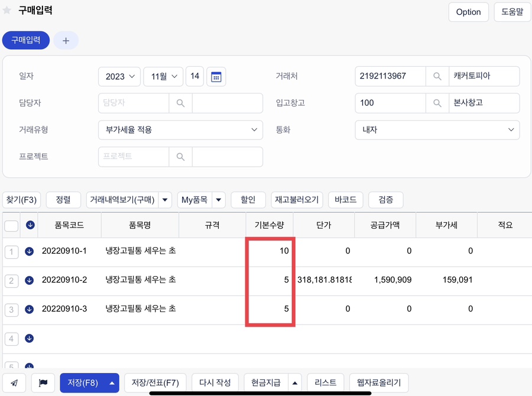This screenshot has width=532, height=396.
Task: Click the flag icon button
Action: pyautogui.click(x=43, y=383)
